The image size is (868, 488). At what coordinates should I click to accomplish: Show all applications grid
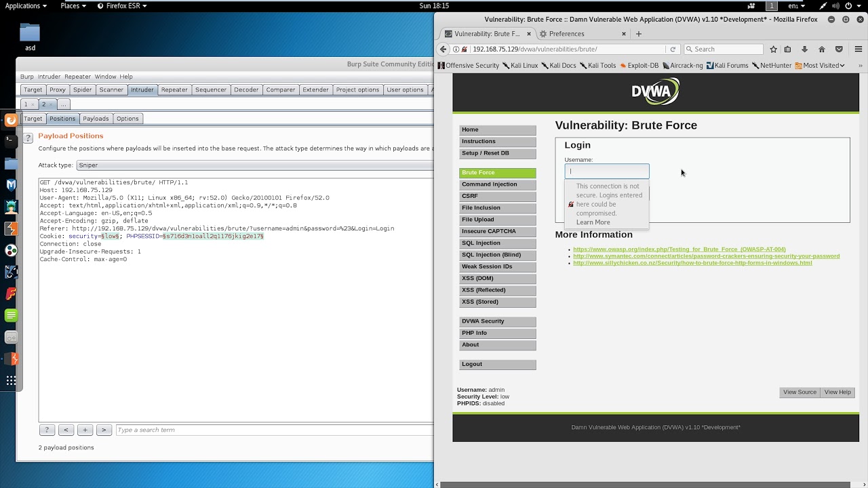click(x=11, y=380)
